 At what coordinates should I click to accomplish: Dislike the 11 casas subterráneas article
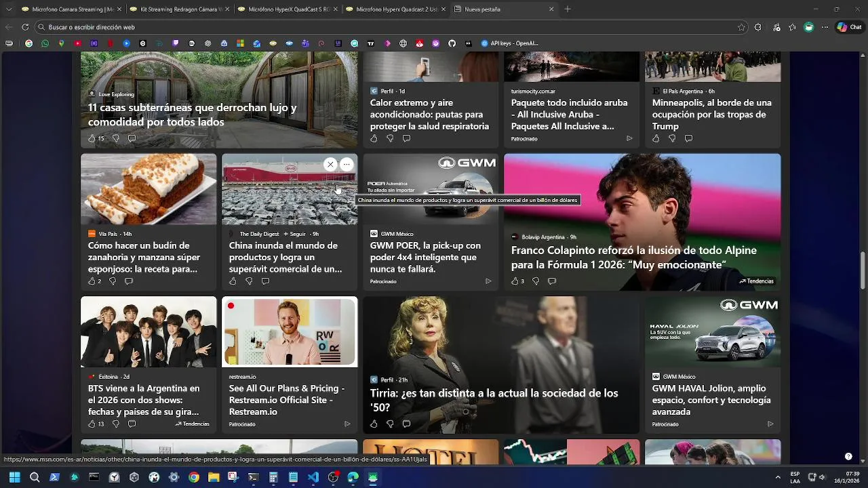115,138
